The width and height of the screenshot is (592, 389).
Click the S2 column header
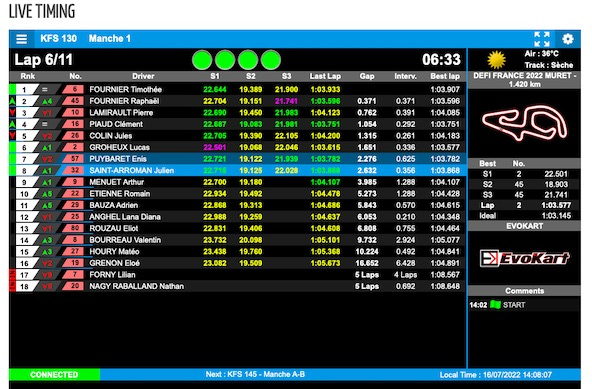[x=251, y=76]
